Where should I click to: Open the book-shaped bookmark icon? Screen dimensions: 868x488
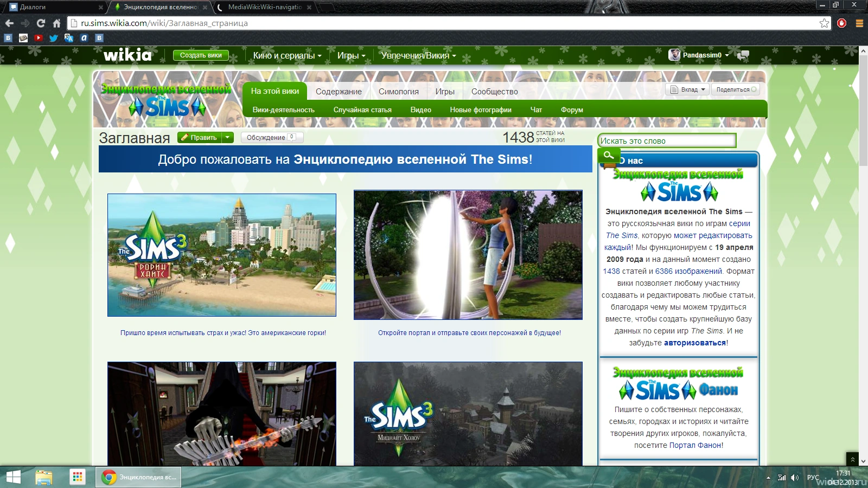[23, 38]
